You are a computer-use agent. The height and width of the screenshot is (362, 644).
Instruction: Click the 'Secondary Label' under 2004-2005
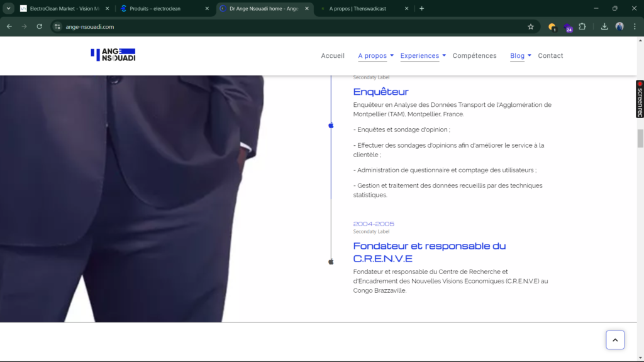tap(371, 231)
